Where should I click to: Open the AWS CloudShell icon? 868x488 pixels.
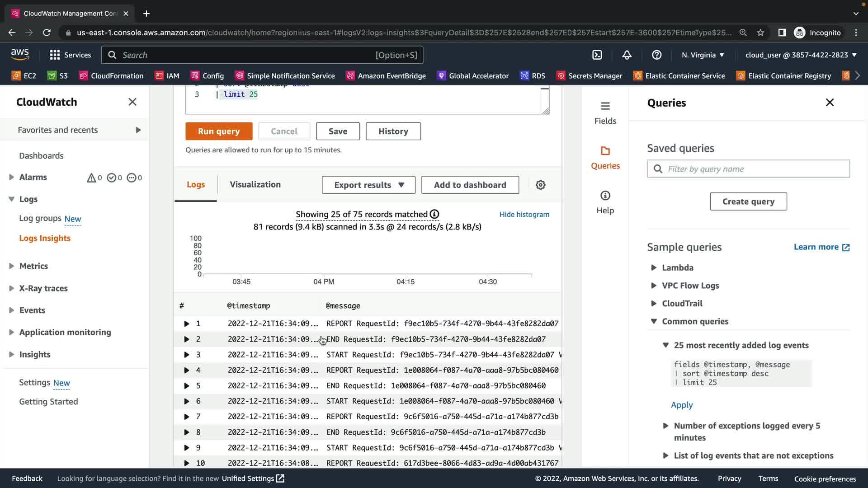point(597,55)
